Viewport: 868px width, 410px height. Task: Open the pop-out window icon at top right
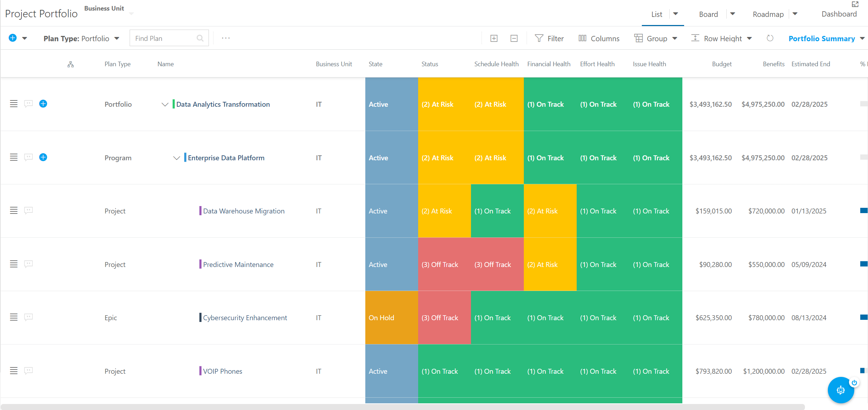[x=855, y=4]
